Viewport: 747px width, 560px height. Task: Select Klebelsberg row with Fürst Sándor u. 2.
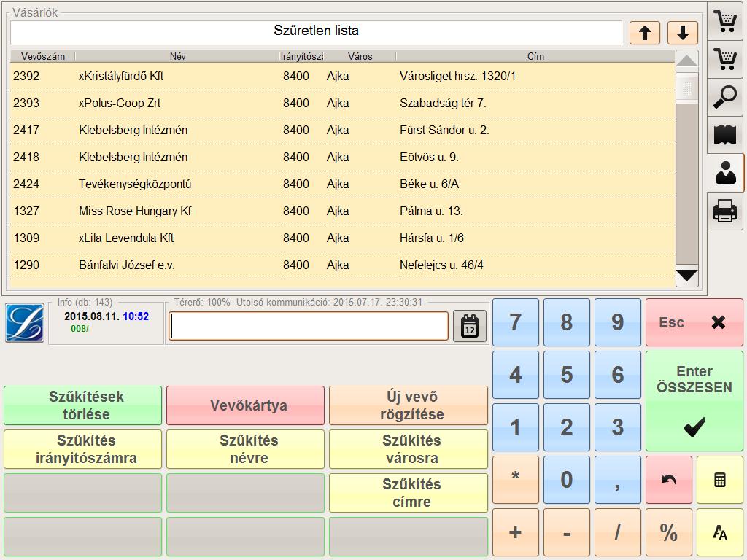point(343,130)
